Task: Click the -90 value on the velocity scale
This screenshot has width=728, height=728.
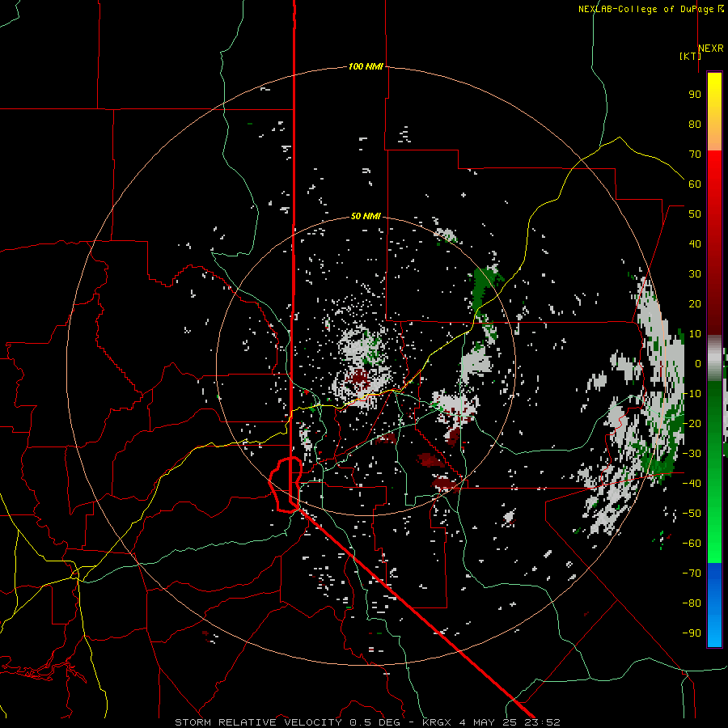Action: [x=692, y=633]
